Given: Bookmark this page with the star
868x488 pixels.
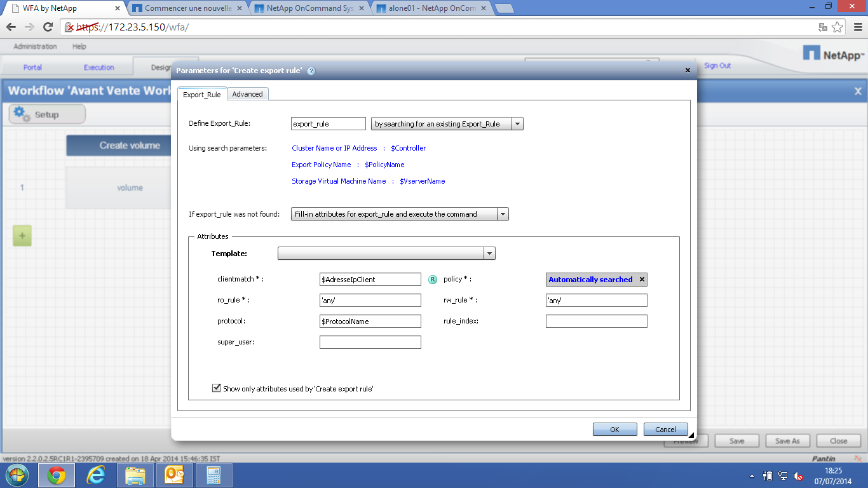Looking at the screenshot, I should pyautogui.click(x=837, y=27).
